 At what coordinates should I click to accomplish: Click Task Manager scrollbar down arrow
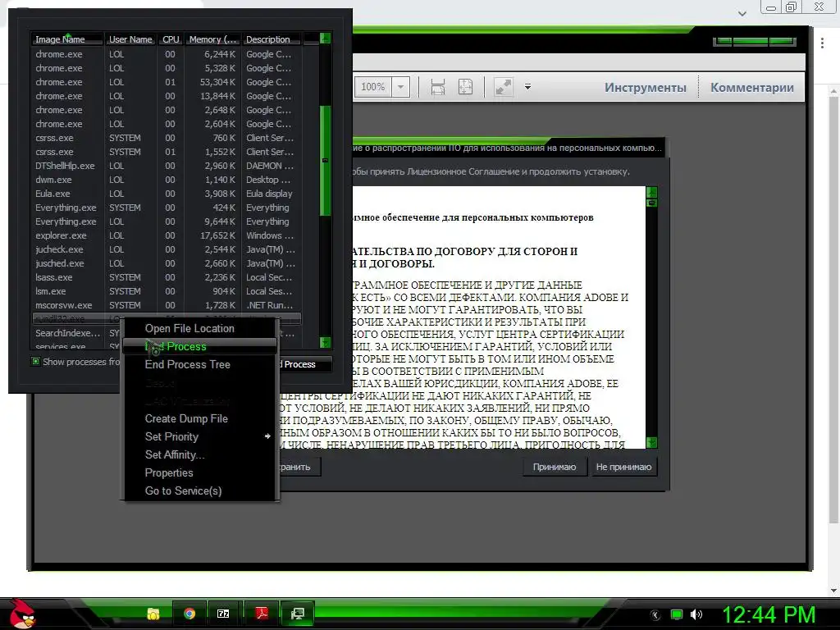325,342
